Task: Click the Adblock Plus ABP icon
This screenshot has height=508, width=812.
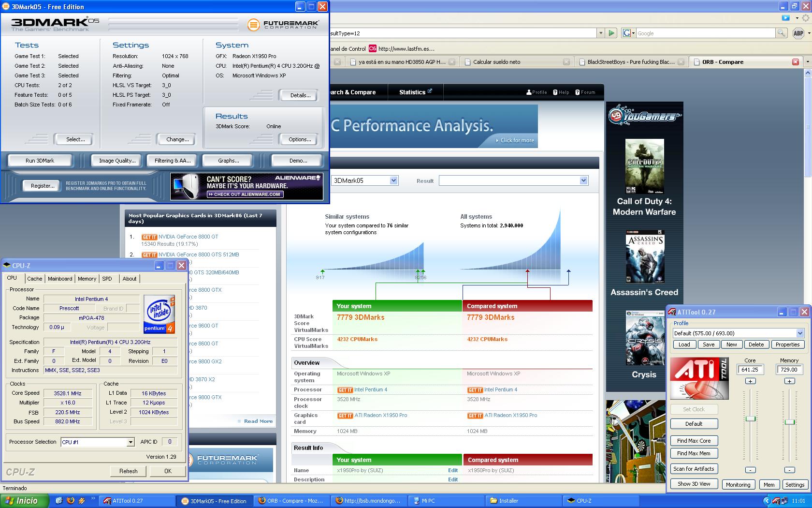Action: coord(798,33)
